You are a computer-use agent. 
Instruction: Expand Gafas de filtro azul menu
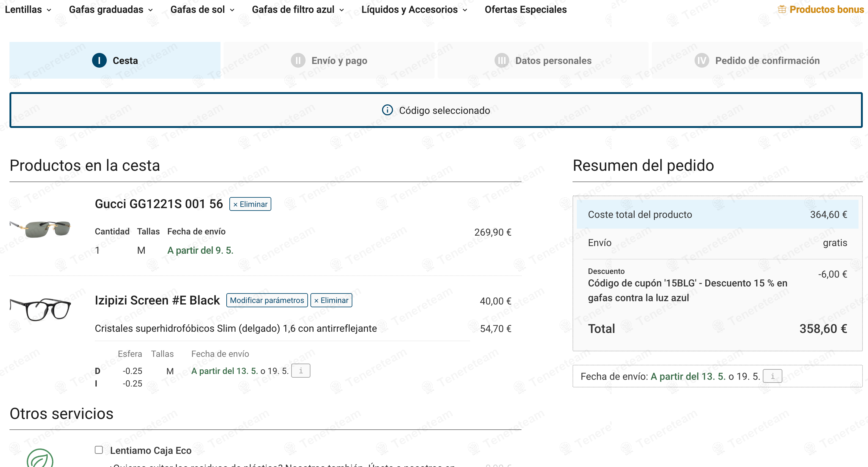coord(298,9)
